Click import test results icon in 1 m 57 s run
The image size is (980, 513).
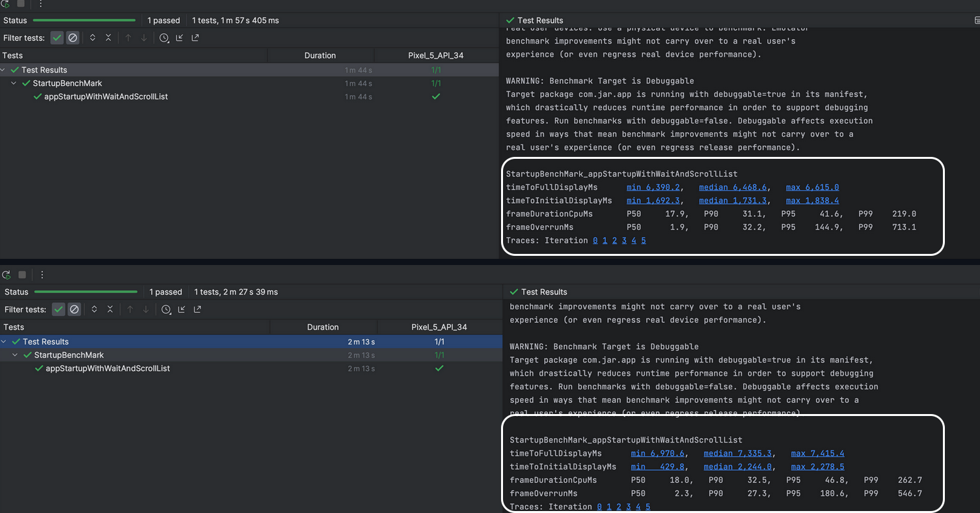pos(180,38)
